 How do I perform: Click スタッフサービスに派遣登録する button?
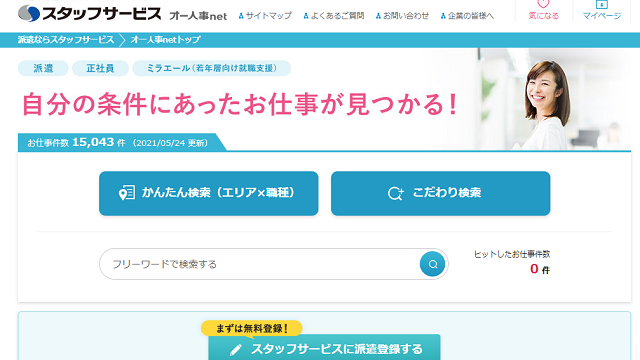coord(324,348)
